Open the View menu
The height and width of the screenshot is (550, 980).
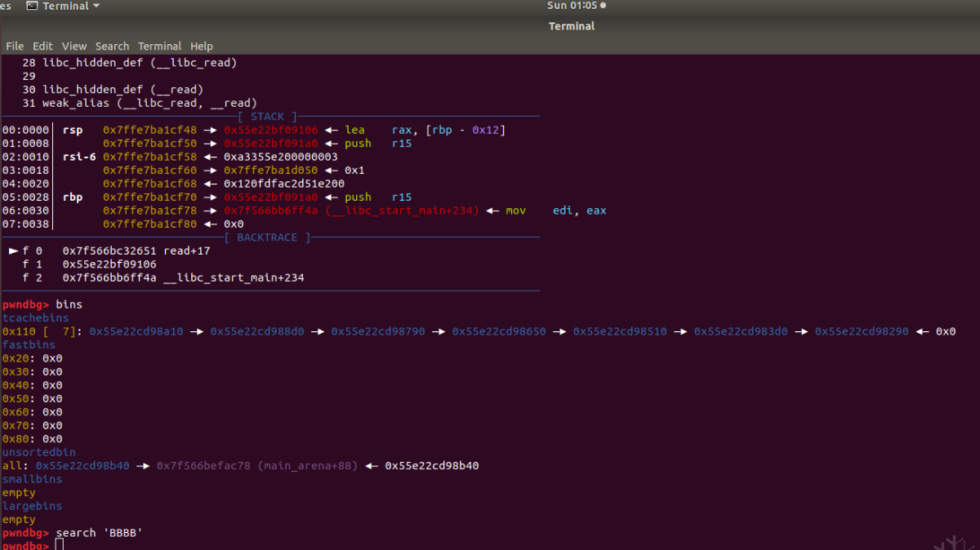point(74,47)
